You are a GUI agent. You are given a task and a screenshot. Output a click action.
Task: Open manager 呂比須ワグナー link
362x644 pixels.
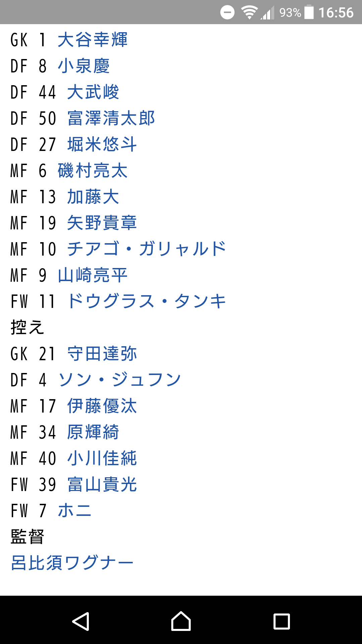(x=72, y=563)
